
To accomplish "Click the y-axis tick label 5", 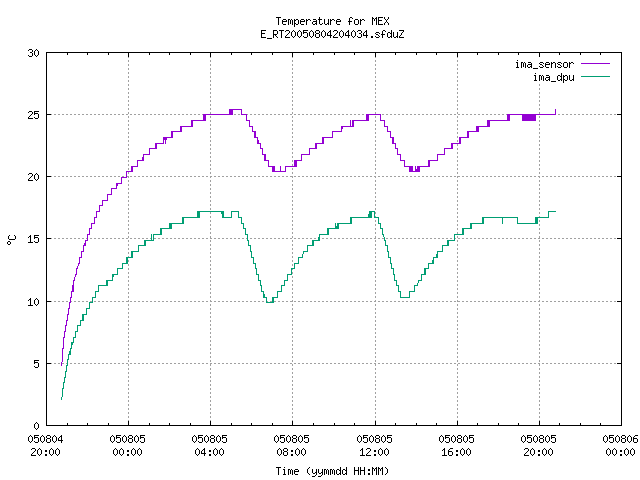I will click(36, 364).
